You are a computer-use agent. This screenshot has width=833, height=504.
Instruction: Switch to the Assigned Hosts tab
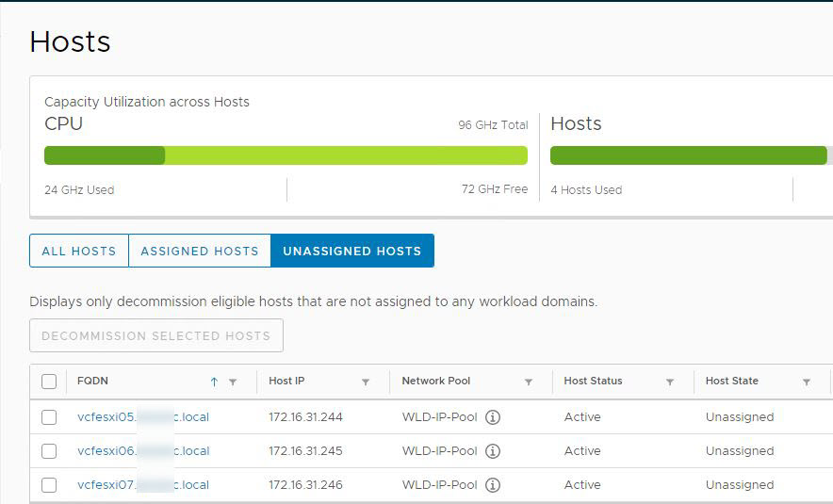200,252
